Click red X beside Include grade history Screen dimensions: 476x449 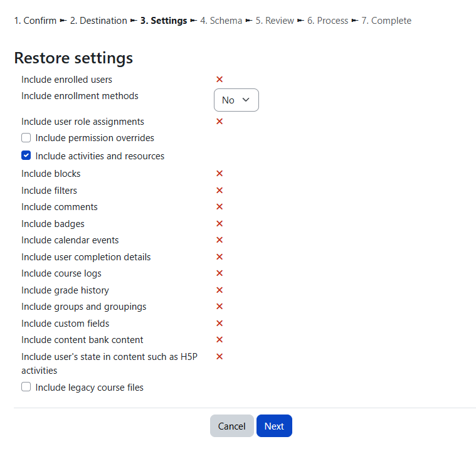[x=219, y=290]
